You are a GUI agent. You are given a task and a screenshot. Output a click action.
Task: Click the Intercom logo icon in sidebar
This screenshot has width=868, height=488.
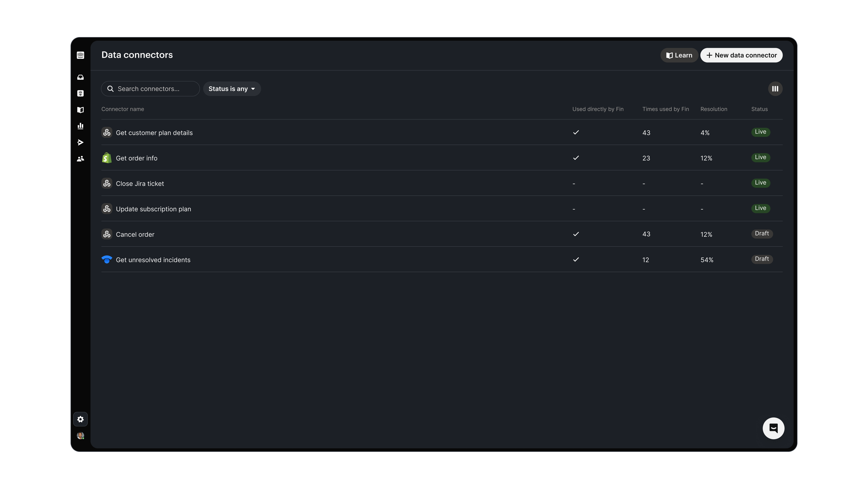[x=80, y=55]
